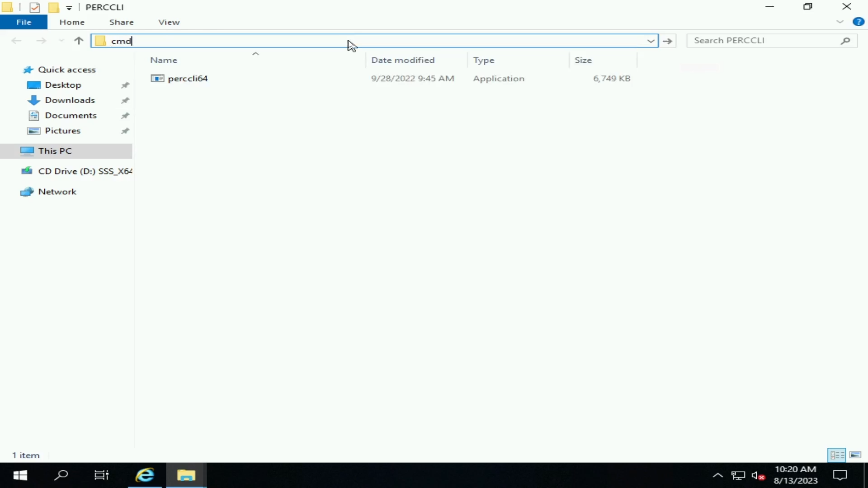
Task: Click the Network item in sidebar
Action: tap(57, 191)
